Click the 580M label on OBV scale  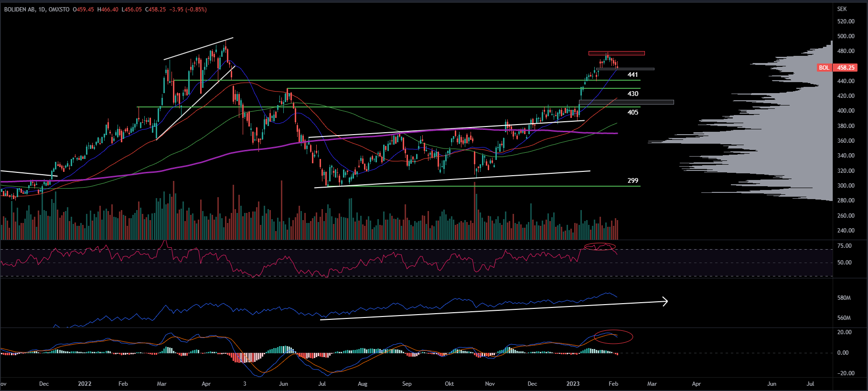tap(844, 298)
